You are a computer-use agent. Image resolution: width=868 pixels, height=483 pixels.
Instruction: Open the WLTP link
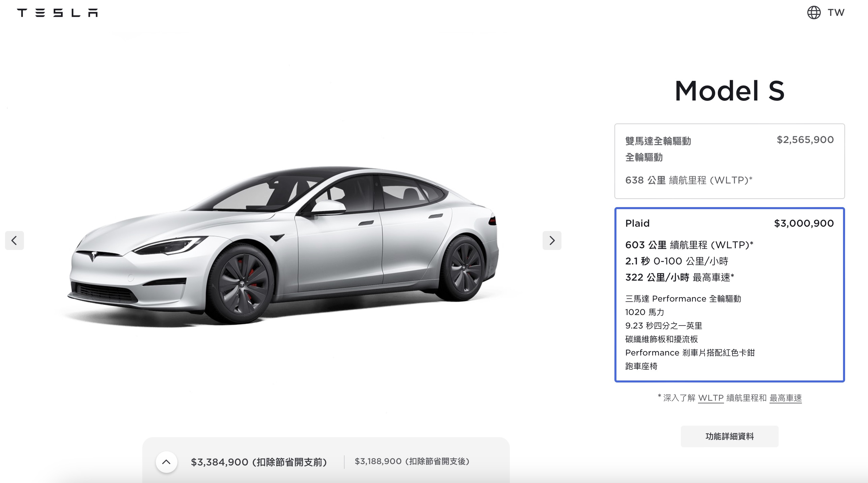point(711,398)
